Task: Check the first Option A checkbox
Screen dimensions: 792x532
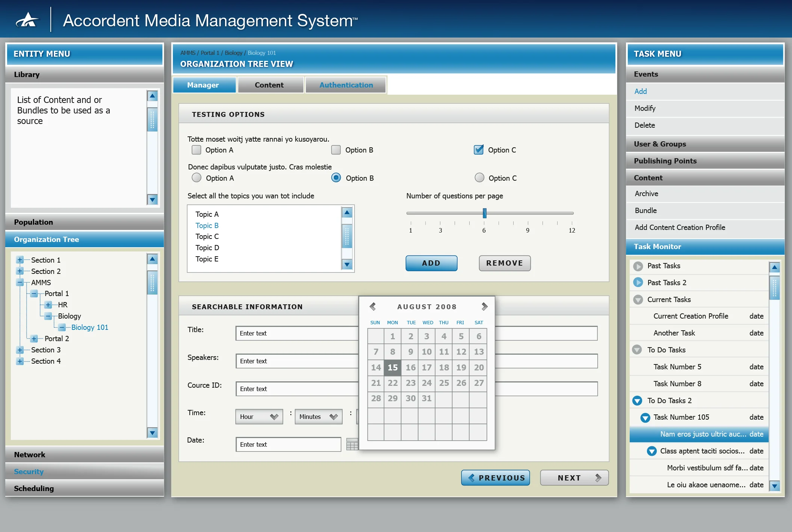Action: point(196,150)
